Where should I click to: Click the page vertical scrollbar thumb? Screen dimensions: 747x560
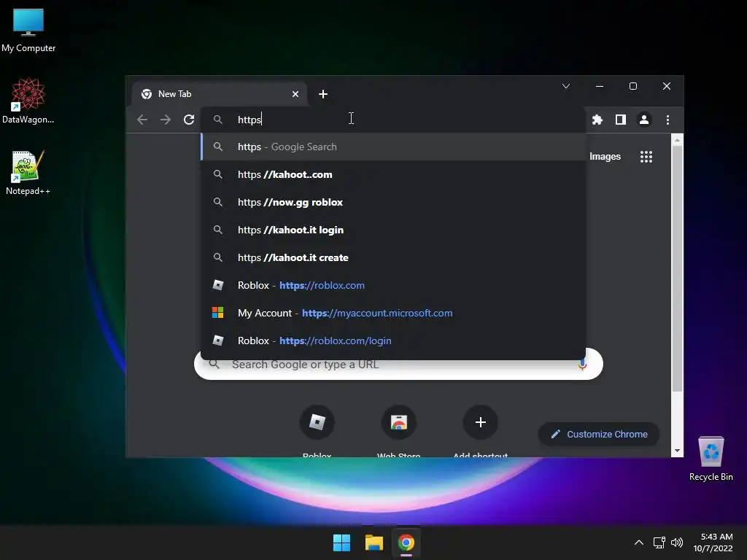point(677,268)
